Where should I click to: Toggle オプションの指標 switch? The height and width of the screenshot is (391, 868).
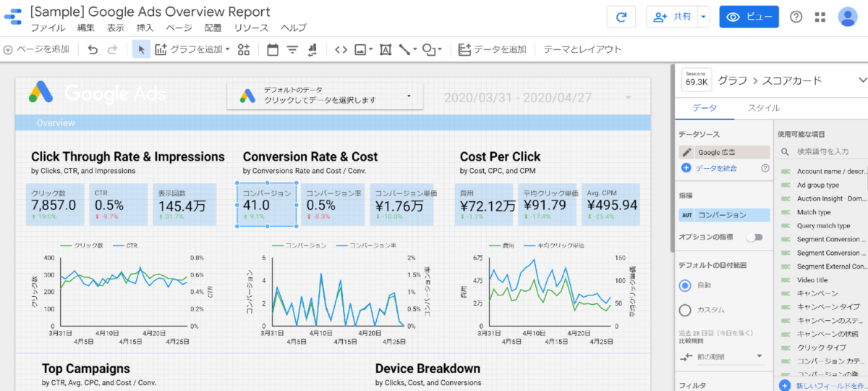(754, 237)
